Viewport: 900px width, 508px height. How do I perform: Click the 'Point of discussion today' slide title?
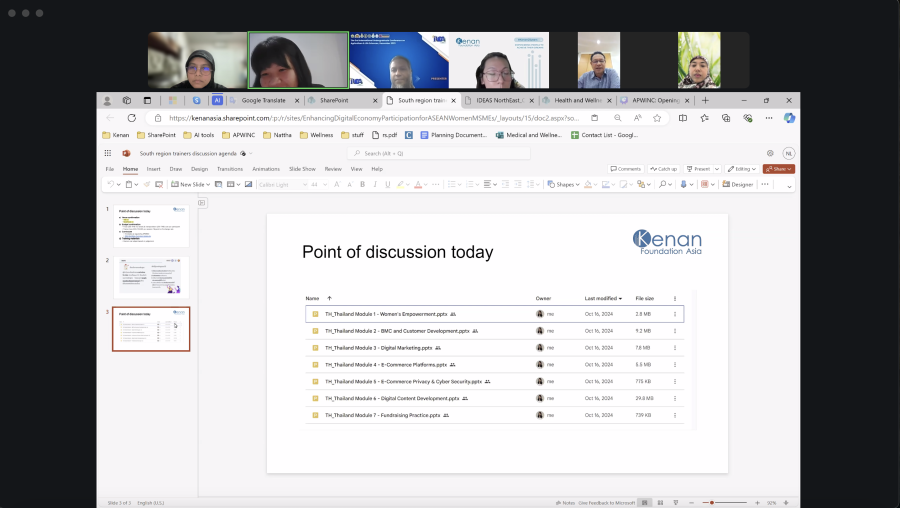click(398, 252)
